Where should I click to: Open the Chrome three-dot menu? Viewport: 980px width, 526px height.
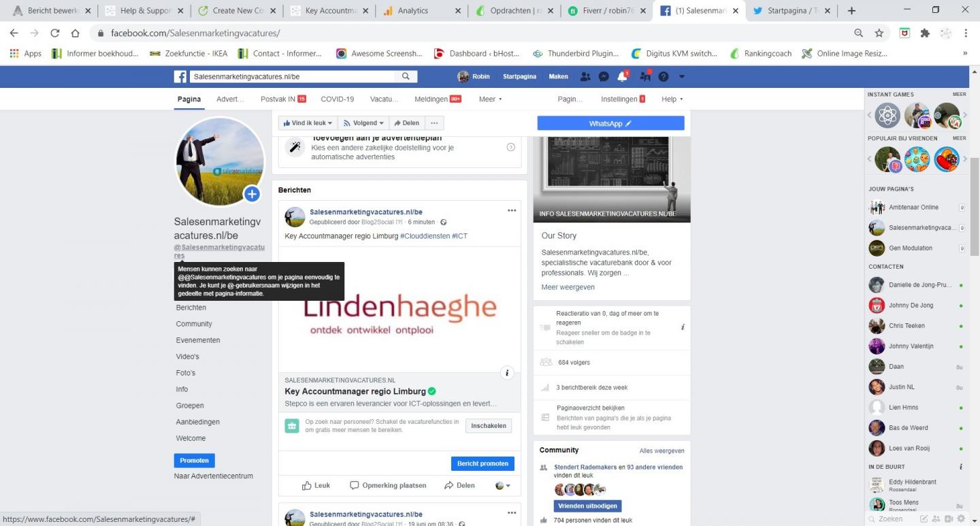(x=966, y=33)
